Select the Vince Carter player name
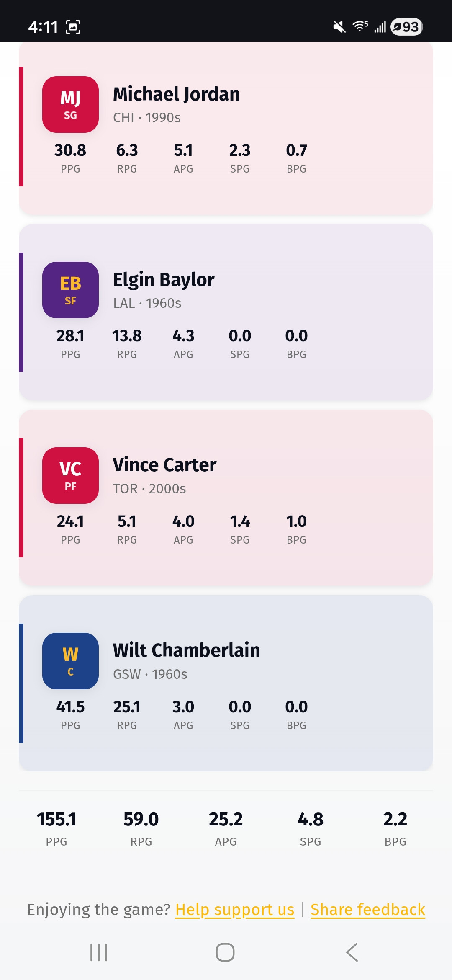This screenshot has height=980, width=452. point(164,464)
